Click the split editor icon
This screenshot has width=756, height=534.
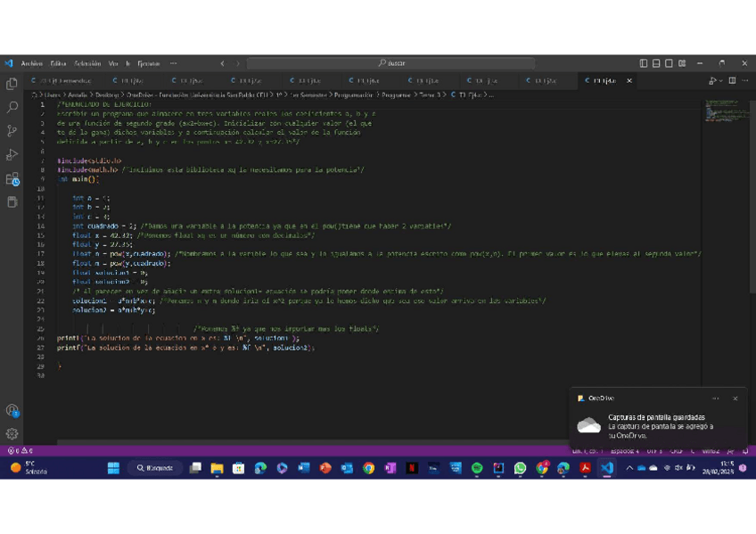(x=732, y=80)
